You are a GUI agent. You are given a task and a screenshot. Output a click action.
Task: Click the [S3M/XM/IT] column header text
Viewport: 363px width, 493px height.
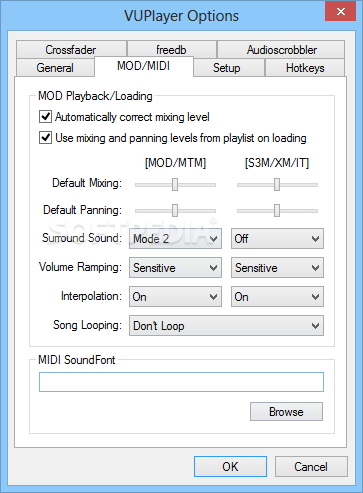pos(277,163)
